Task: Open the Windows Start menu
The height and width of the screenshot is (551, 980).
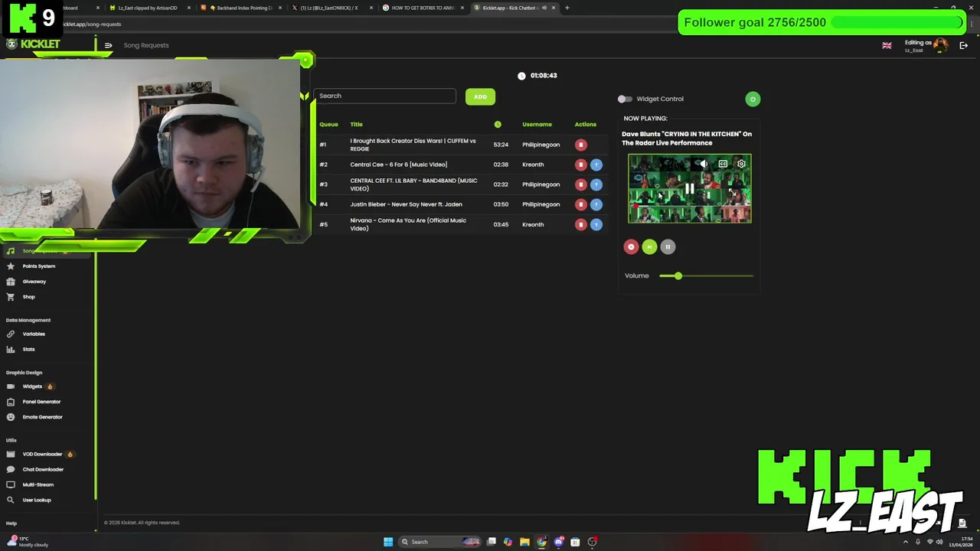Action: tap(388, 542)
